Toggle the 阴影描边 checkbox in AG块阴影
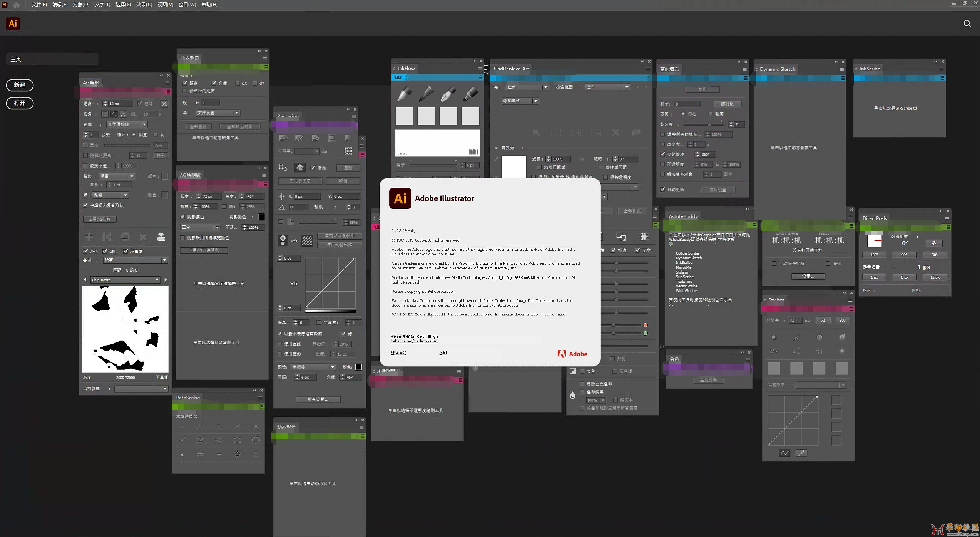This screenshot has height=537, width=980. [x=183, y=217]
